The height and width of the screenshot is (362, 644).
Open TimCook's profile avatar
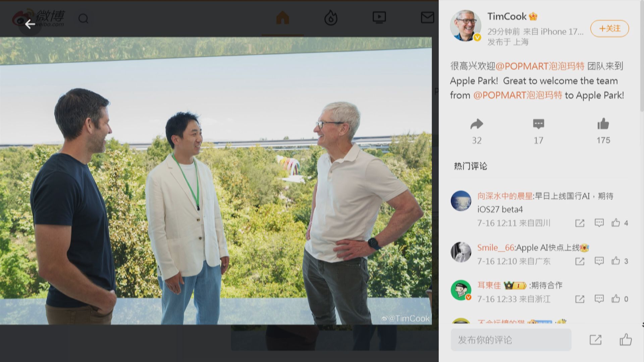point(465,25)
